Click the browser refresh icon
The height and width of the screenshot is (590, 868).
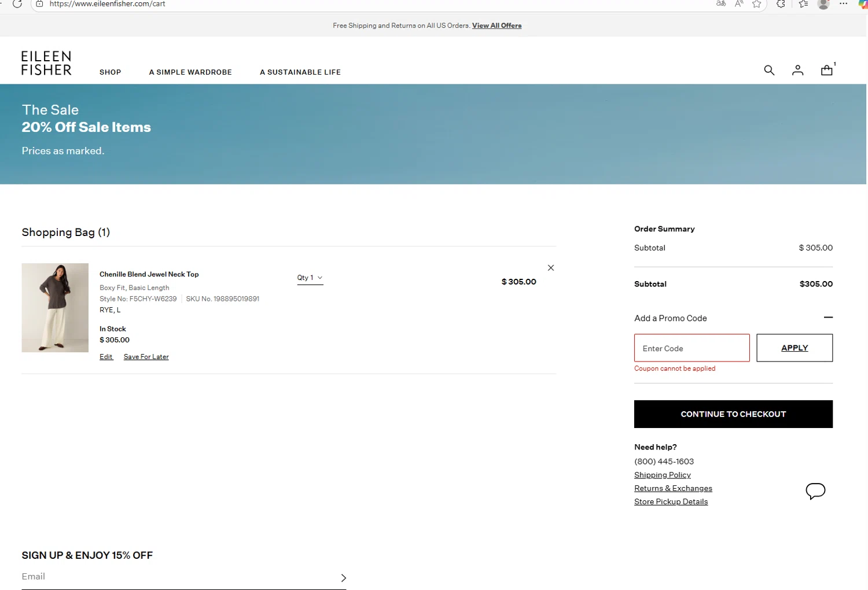[17, 4]
